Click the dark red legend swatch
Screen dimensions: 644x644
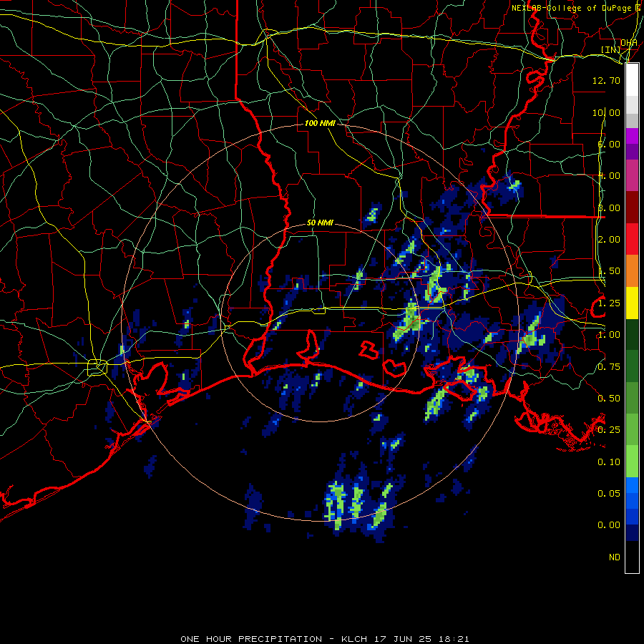tap(632, 208)
